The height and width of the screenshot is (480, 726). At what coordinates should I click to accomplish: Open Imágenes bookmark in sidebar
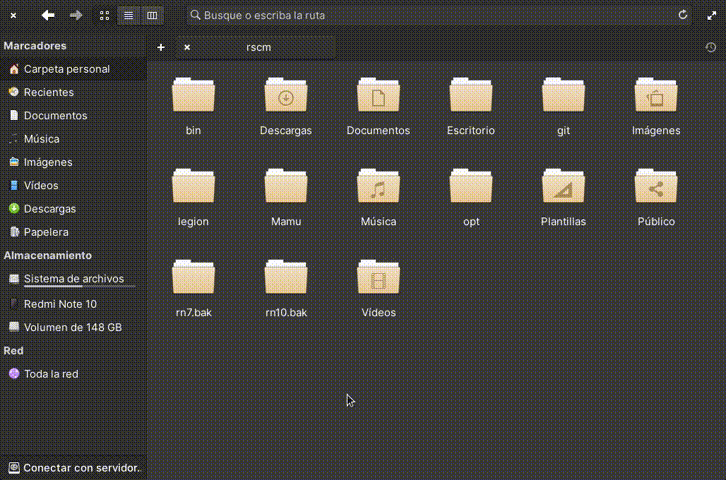(73, 162)
